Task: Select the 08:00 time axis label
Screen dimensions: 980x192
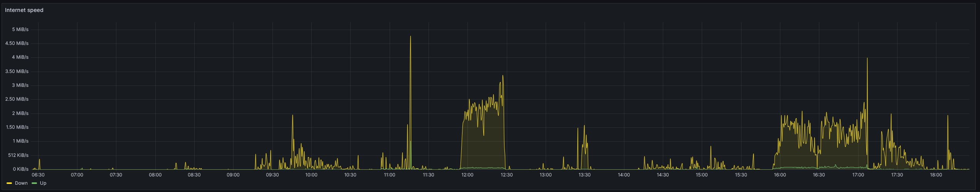Action: (155, 175)
